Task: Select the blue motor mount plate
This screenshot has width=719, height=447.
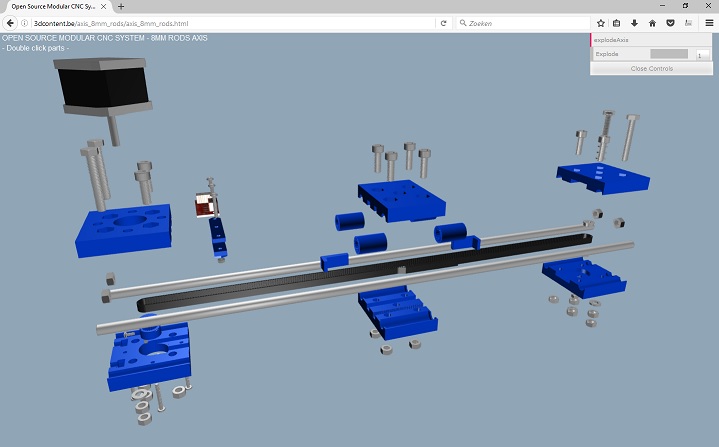Action: tap(123, 230)
